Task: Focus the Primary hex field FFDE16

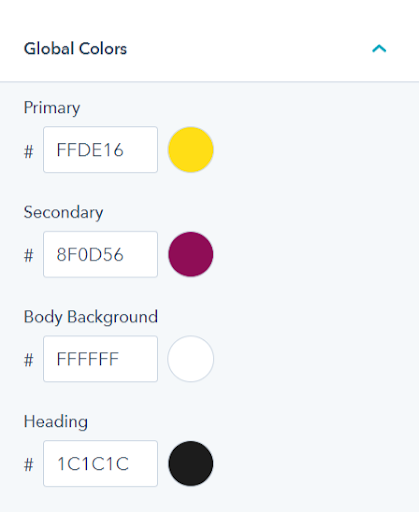Action: 100,149
